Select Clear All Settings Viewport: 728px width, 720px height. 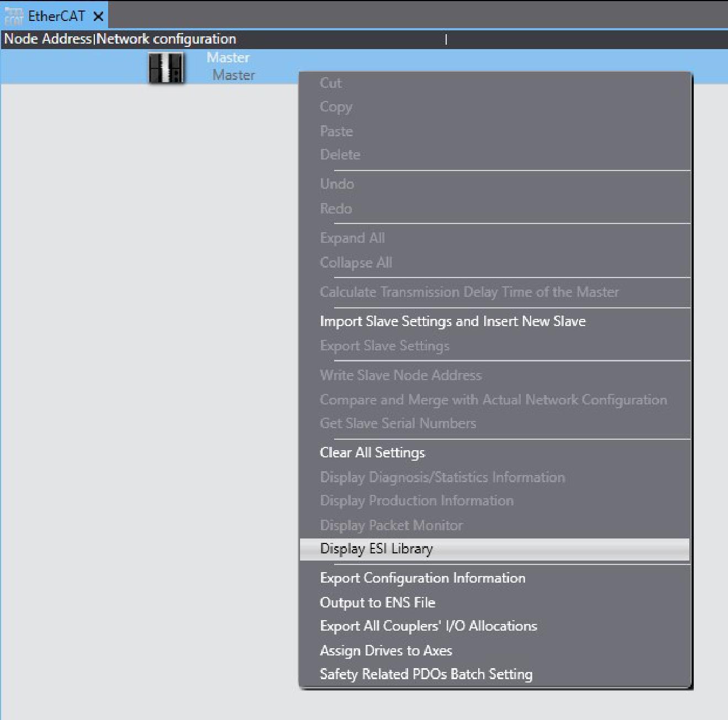372,452
